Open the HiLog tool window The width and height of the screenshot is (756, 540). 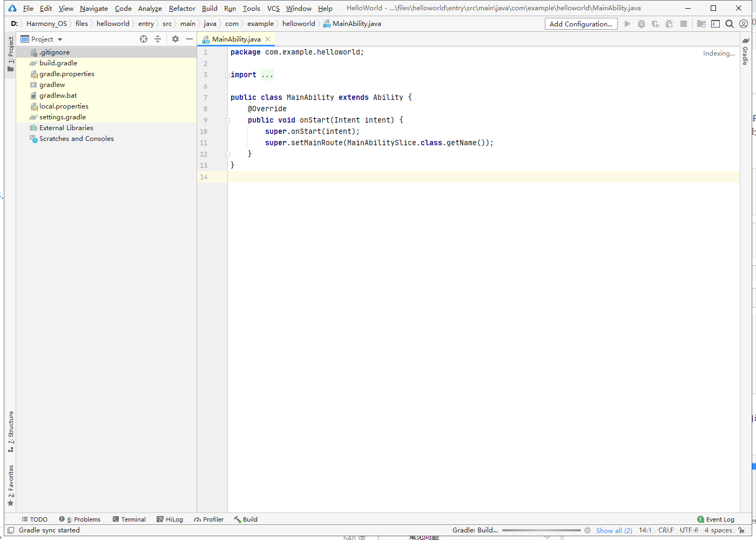pyautogui.click(x=170, y=519)
